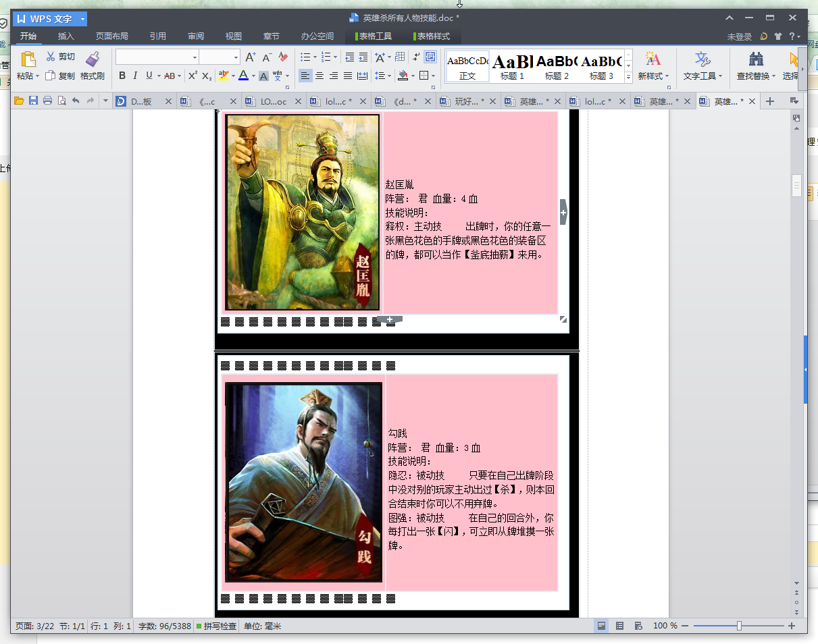Decrease font size with A- icon
Image resolution: width=818 pixels, height=644 pixels.
pos(267,57)
